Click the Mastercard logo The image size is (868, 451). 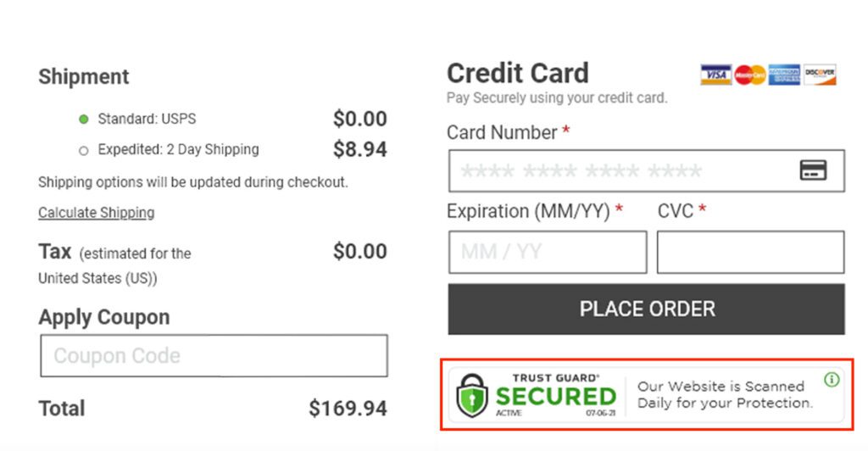750,75
